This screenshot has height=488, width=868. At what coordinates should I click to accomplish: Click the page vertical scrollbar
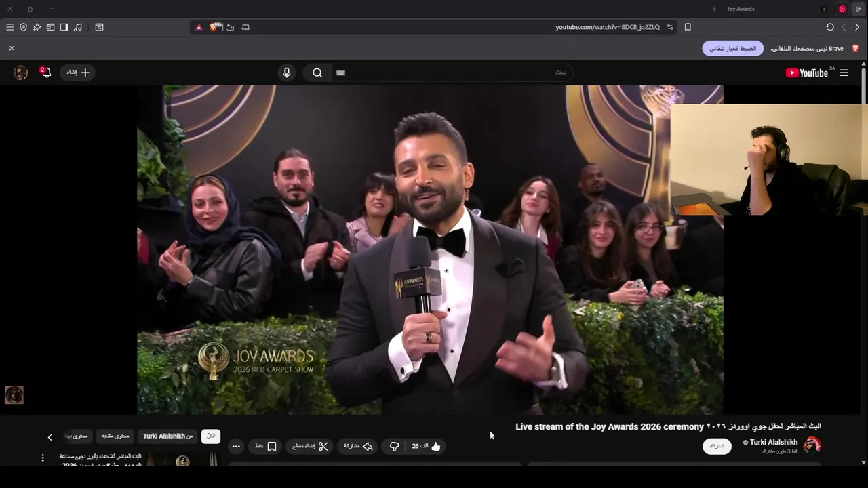pyautogui.click(x=863, y=264)
